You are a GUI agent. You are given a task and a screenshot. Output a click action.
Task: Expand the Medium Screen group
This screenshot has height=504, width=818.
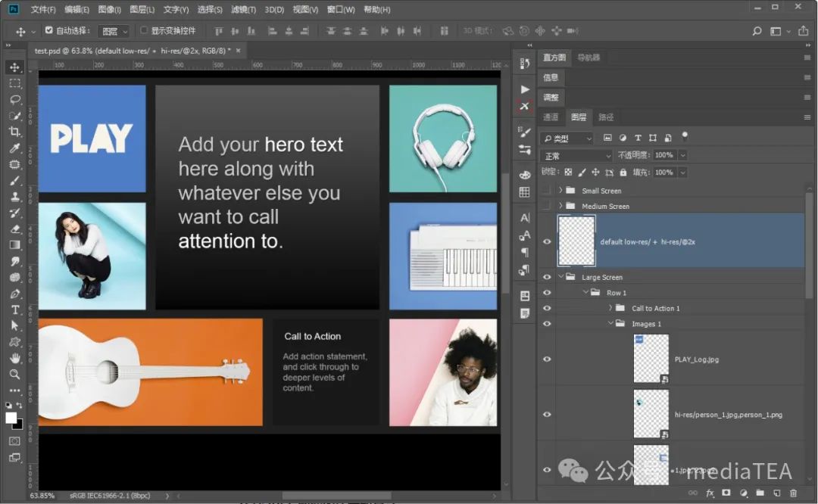pyautogui.click(x=561, y=206)
